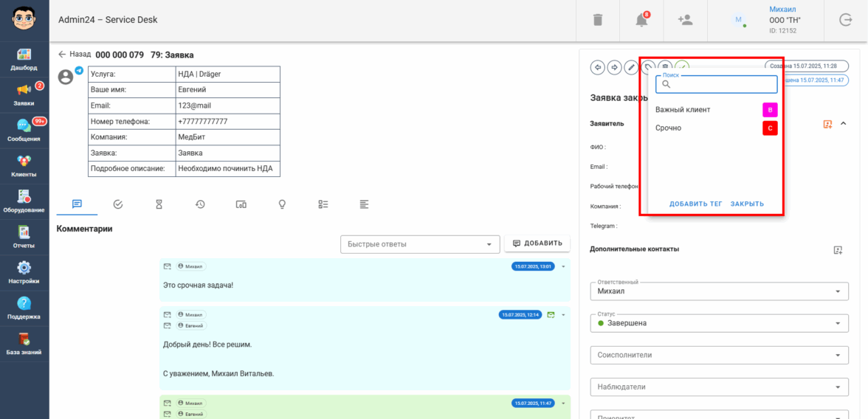Image resolution: width=868 pixels, height=419 pixels.
Task: Click the +77777777777 phone cell
Action: pyautogui.click(x=228, y=121)
